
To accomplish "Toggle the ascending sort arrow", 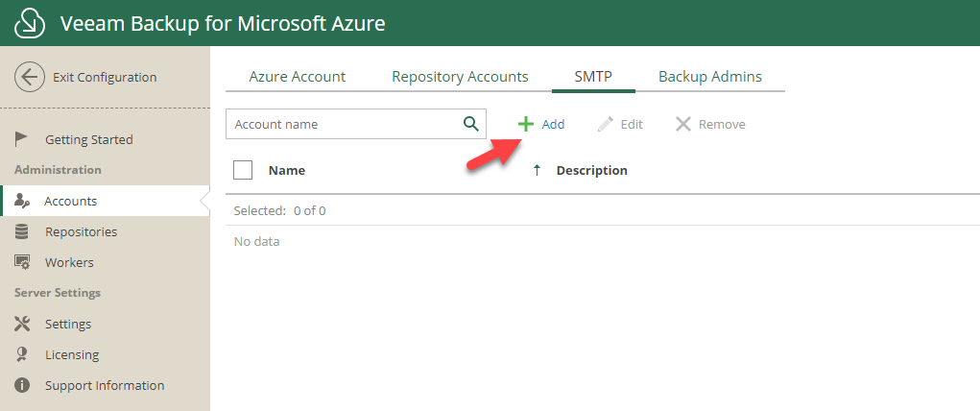I will (x=537, y=170).
